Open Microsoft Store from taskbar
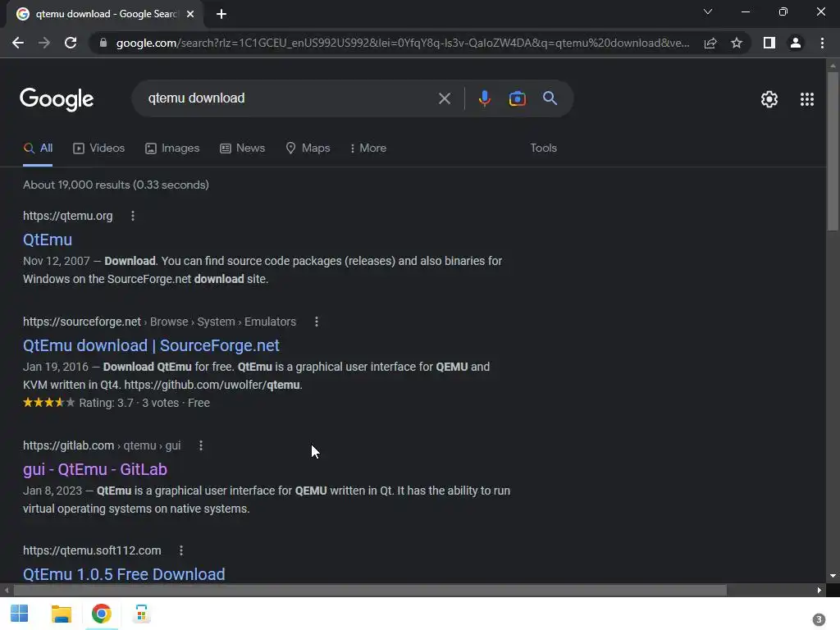This screenshot has height=630, width=840. [x=141, y=614]
